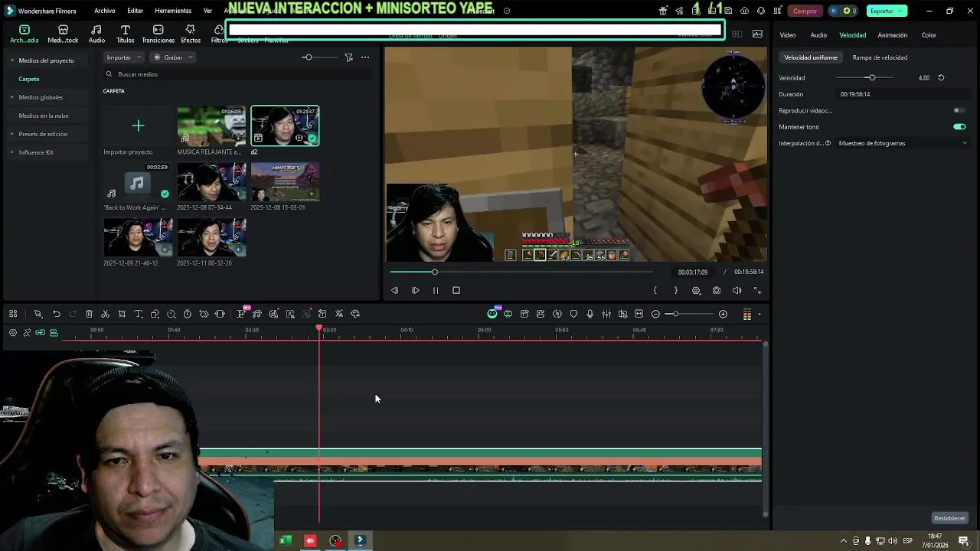Reset the speed value with the circular arrow
This screenshot has width=980, height=551.
[x=941, y=77]
